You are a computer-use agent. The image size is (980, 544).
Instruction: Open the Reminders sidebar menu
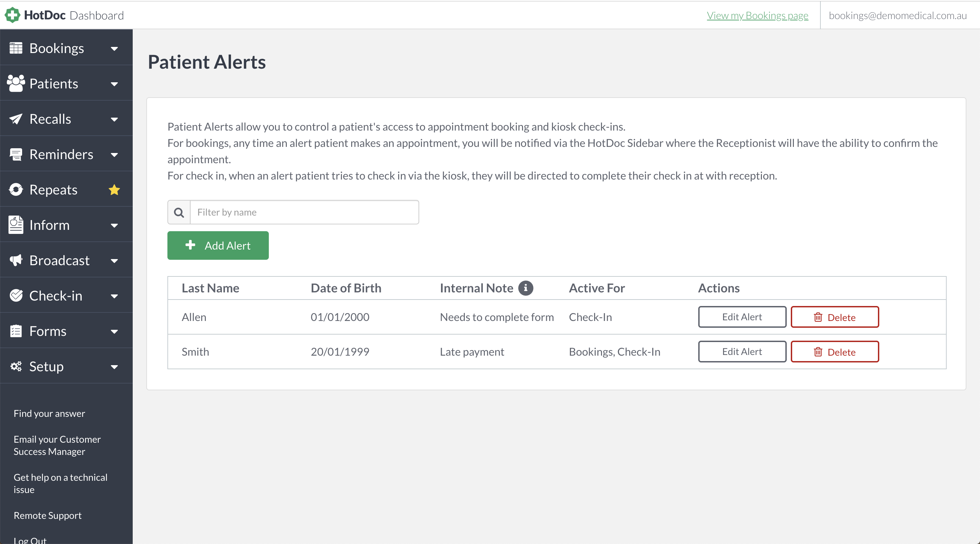point(66,154)
